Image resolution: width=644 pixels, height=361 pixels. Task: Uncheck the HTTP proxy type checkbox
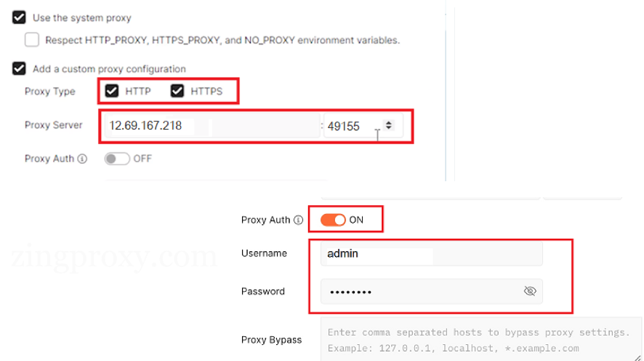click(112, 91)
